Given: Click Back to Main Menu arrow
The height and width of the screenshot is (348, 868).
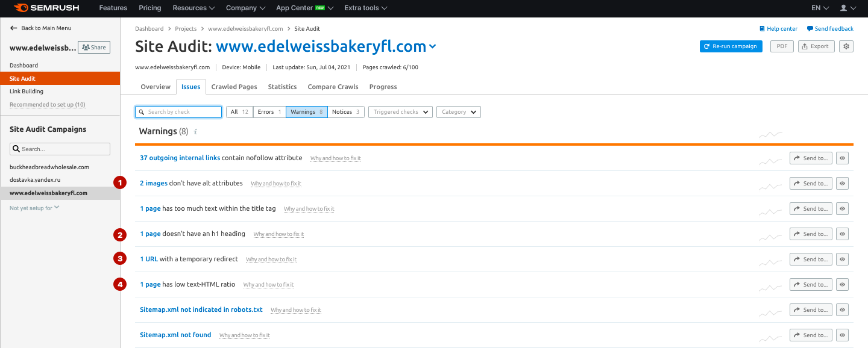Looking at the screenshot, I should [13, 28].
